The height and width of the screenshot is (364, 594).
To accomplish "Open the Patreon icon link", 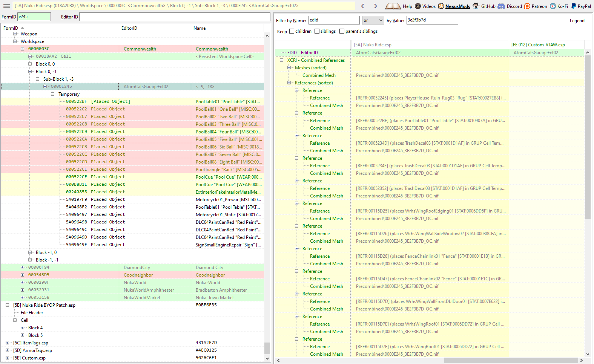I will pyautogui.click(x=527, y=6).
